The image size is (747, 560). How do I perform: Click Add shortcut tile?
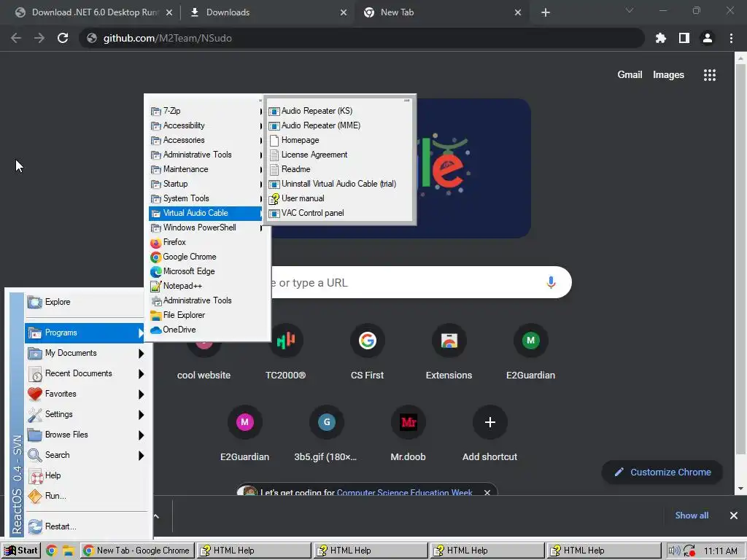click(489, 435)
